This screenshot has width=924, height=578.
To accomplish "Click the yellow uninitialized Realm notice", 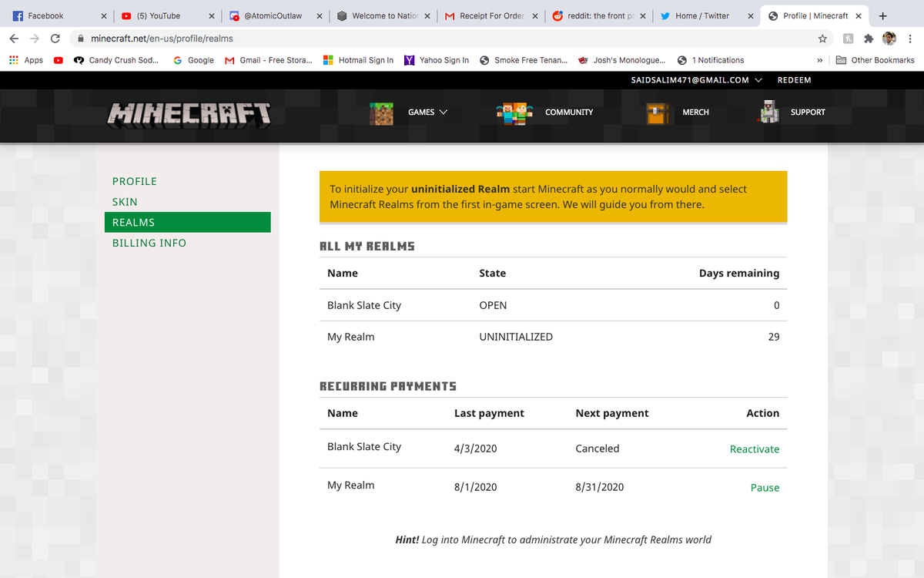I will click(554, 197).
